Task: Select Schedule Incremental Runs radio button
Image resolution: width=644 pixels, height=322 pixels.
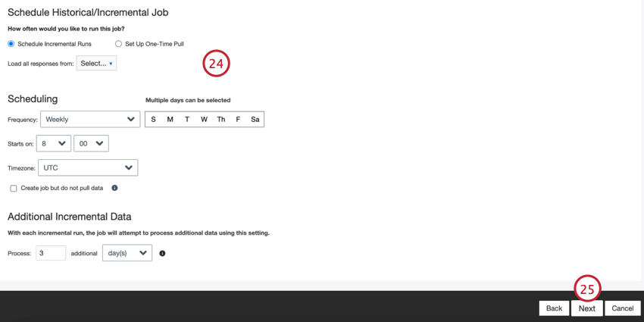Action: pos(11,43)
